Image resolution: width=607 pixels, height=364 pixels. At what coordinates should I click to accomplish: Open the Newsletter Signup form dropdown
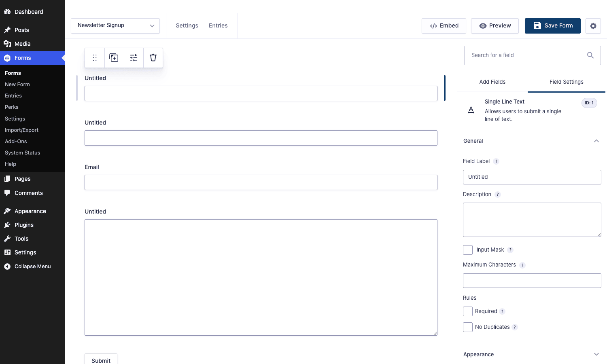[115, 26]
